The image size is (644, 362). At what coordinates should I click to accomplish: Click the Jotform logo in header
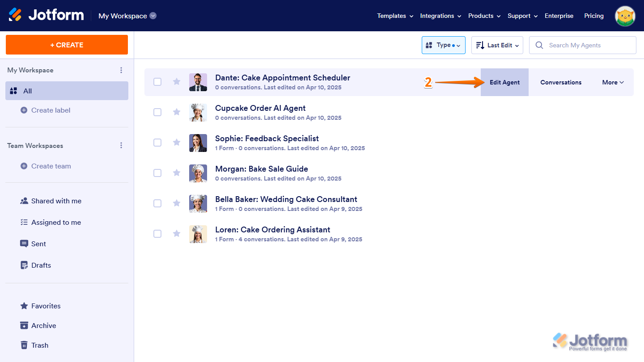(46, 15)
